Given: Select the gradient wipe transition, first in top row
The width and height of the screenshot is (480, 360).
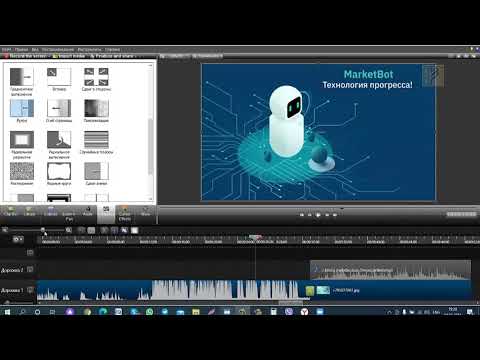Looking at the screenshot, I should [x=22, y=77].
